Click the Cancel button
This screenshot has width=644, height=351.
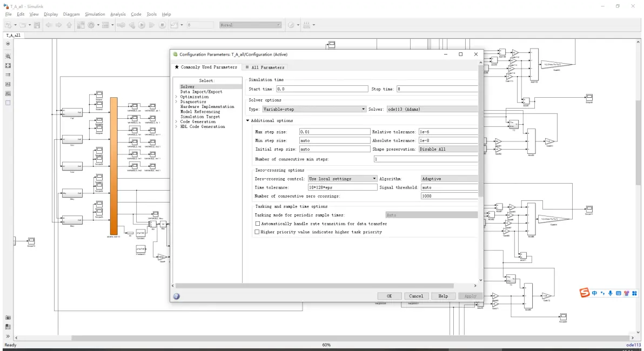pos(416,296)
